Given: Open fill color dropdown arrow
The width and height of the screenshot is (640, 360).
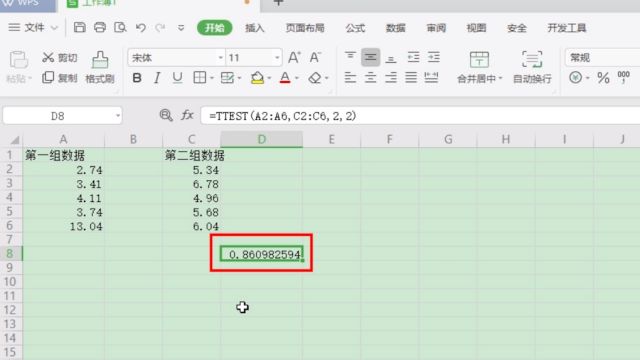Looking at the screenshot, I should click(269, 78).
